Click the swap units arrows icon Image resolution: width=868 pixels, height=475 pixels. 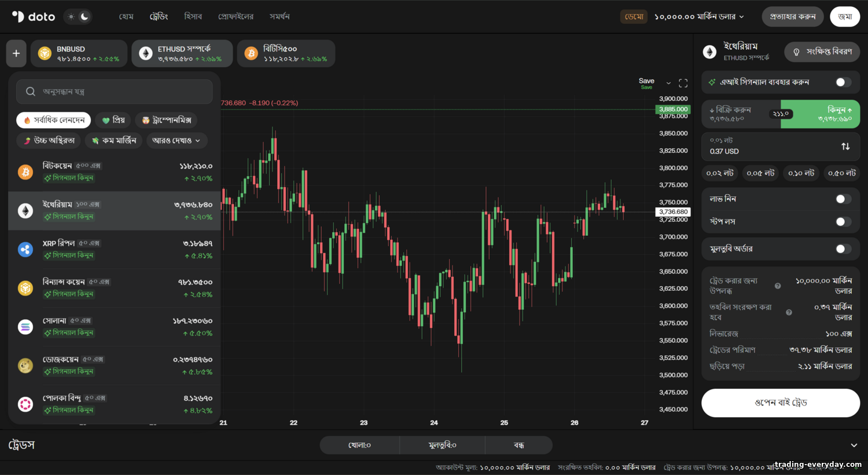[845, 146]
